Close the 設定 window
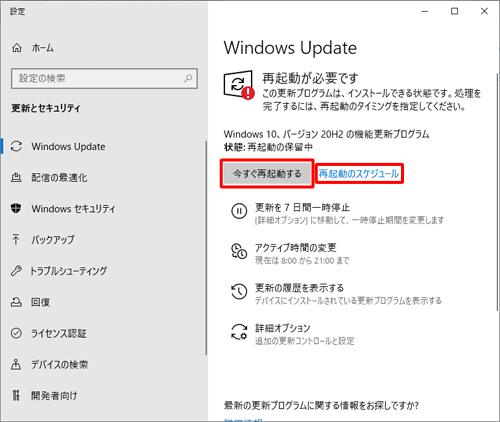Screen dimensions: 500x422 484,11
